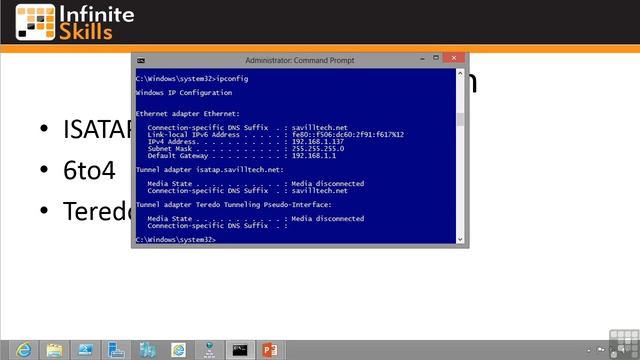Click the Teredo bullet on the slide

[x=97, y=211]
